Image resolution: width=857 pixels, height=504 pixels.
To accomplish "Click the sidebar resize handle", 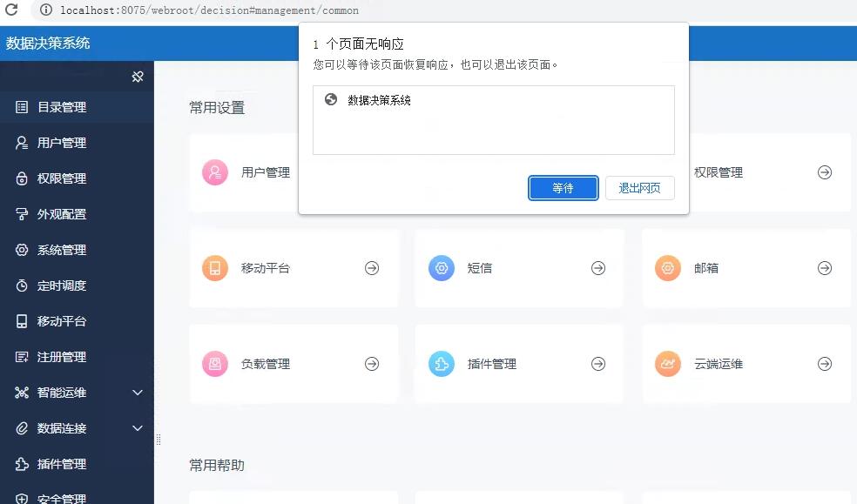I will point(159,440).
